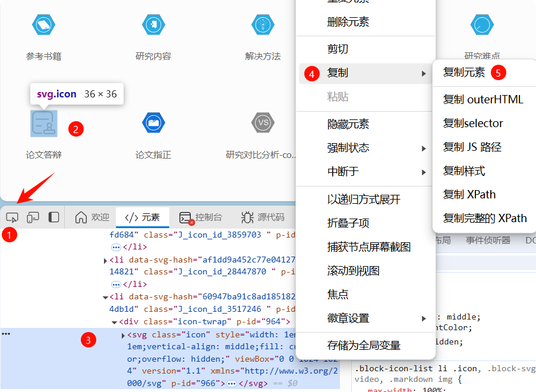The image size is (536, 392).
Task: Click the 中断于 submenu arrow
Action: [424, 172]
